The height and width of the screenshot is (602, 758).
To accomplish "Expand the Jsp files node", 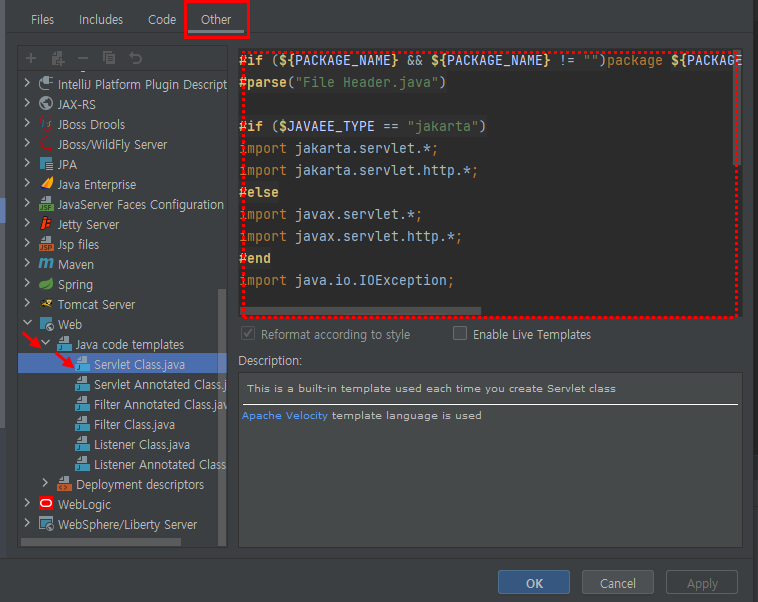I will coord(27,243).
